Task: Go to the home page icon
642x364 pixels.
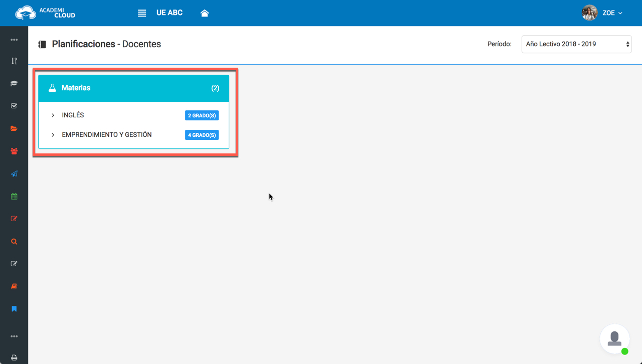Action: pos(204,13)
